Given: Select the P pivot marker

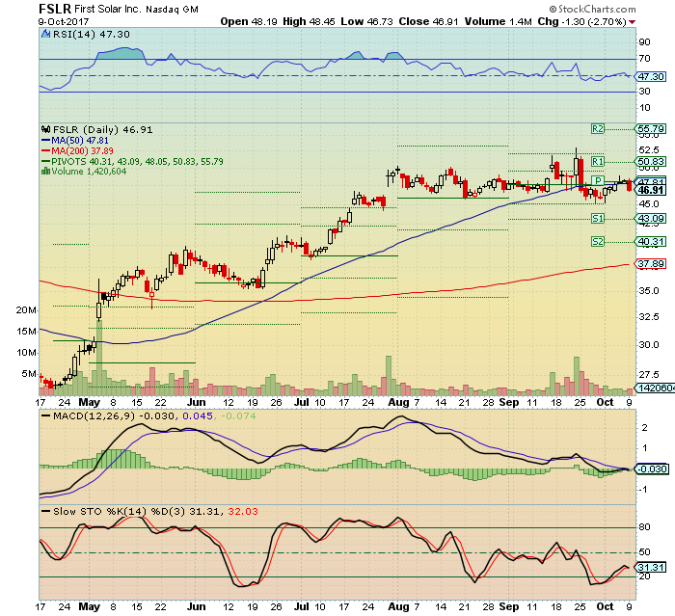Looking at the screenshot, I should 598,181.
